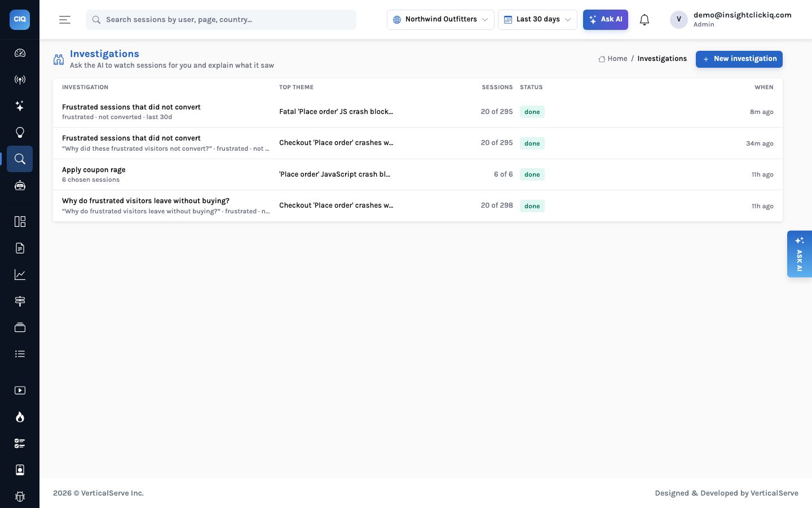812x508 pixels.
Task: Click the WHEN column header
Action: click(764, 87)
